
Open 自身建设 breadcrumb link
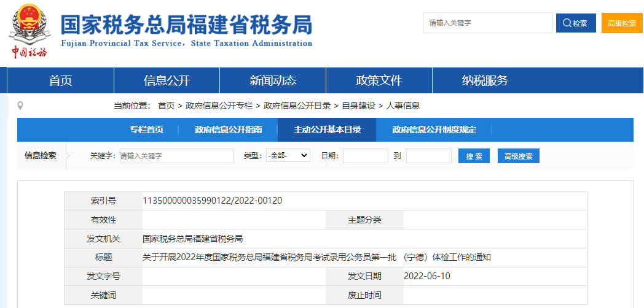click(358, 106)
